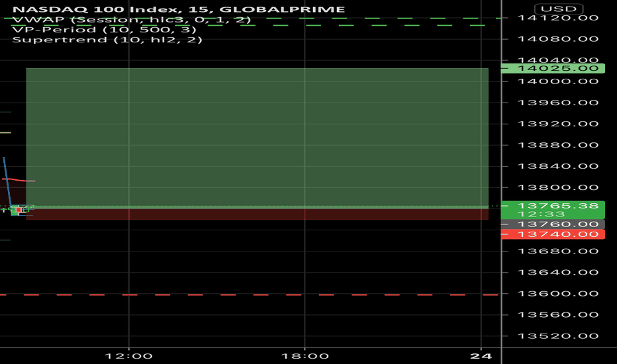Screen dimensions: 617x364
Task: Click the 13880.00 price axis label
Action: [558, 145]
